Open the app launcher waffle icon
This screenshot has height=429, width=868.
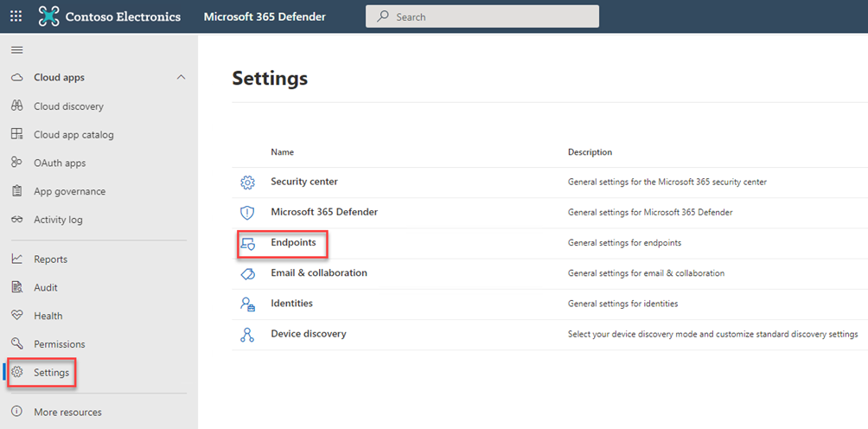16,16
